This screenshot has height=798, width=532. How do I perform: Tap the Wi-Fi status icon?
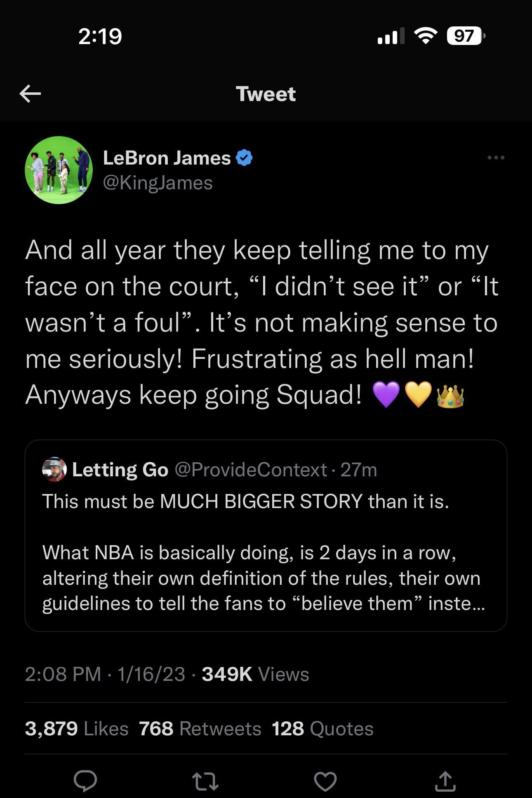click(x=426, y=36)
